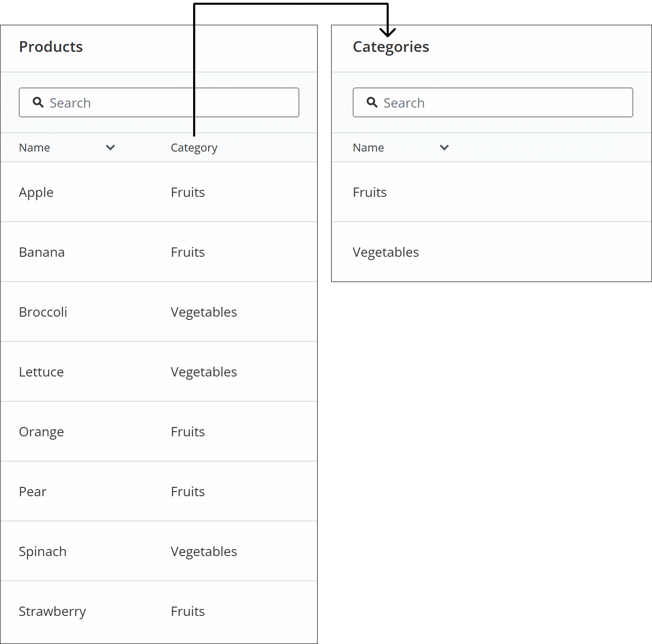Select the Apple product row
652x644 pixels.
(36, 192)
